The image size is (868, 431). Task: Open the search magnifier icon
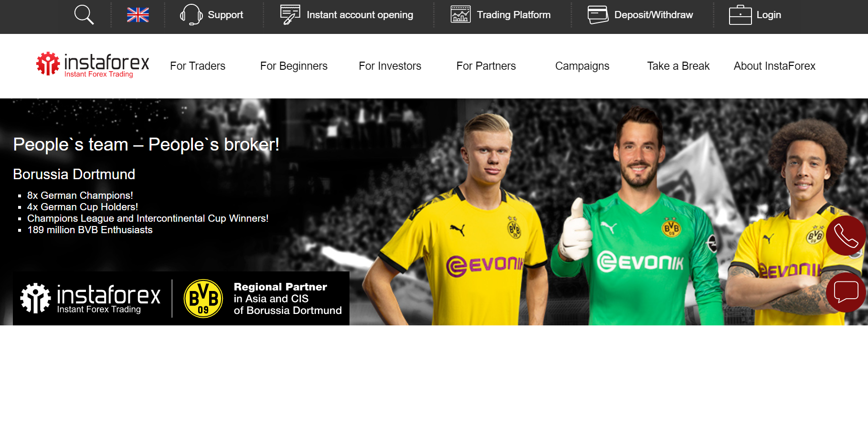click(x=84, y=15)
